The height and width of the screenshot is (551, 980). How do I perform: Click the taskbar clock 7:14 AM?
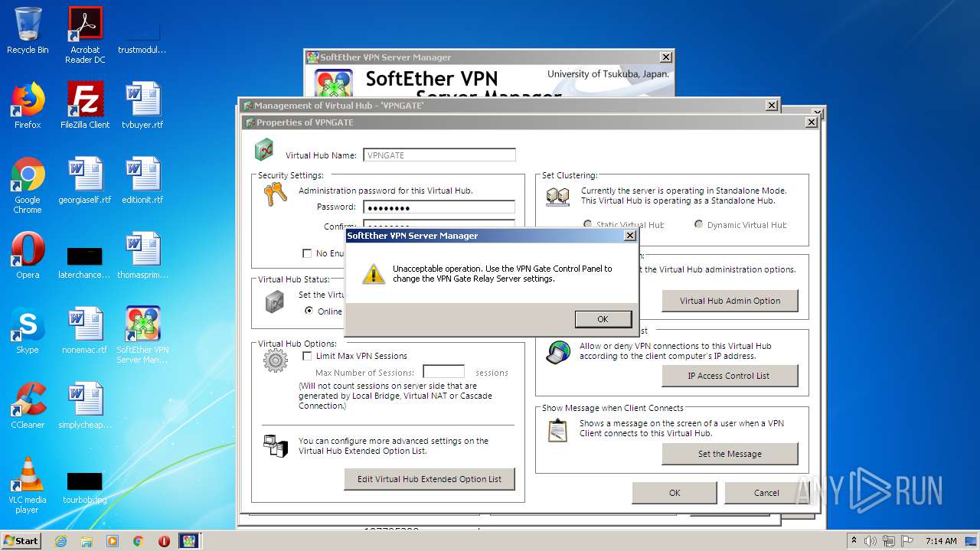click(x=941, y=541)
